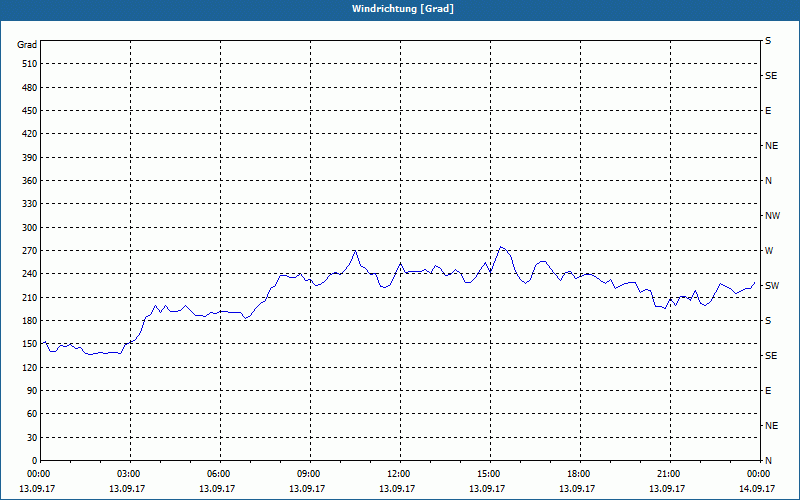Click the "15:00" time axis label
This screenshot has height=500, width=800.
point(490,474)
